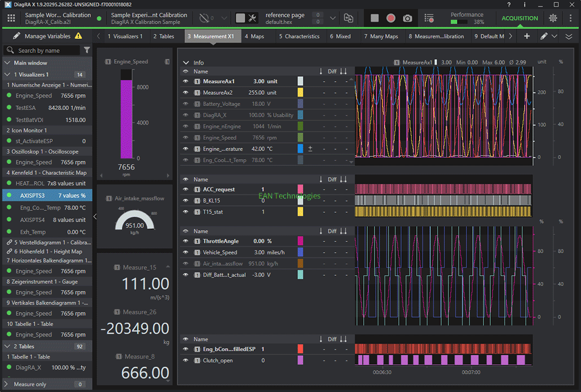Open the 5 Characteristics tab
Screen dimensions: 581x392
pyautogui.click(x=299, y=36)
